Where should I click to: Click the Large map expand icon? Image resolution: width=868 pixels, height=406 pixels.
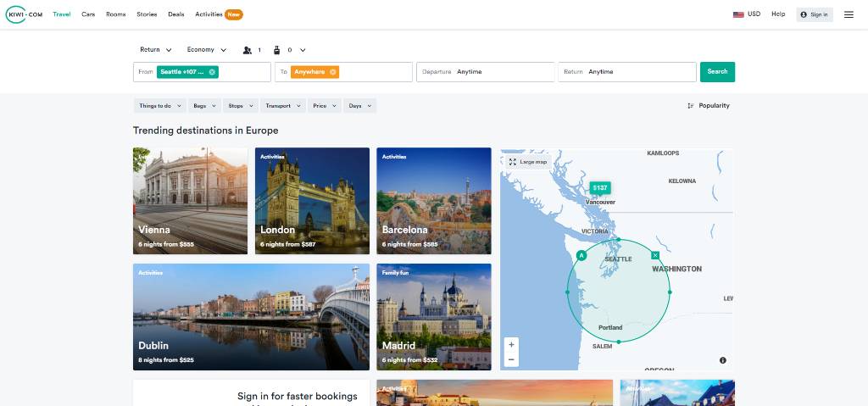513,162
